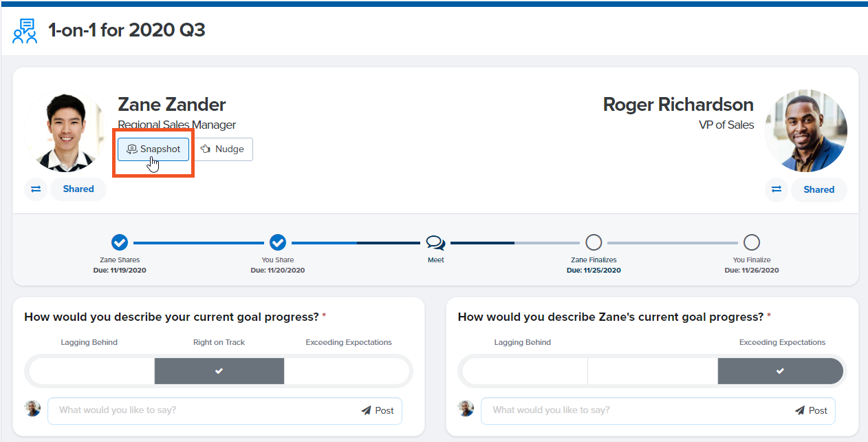Set Zane's progress to Lagging Behind
868x442 pixels.
[524, 371]
